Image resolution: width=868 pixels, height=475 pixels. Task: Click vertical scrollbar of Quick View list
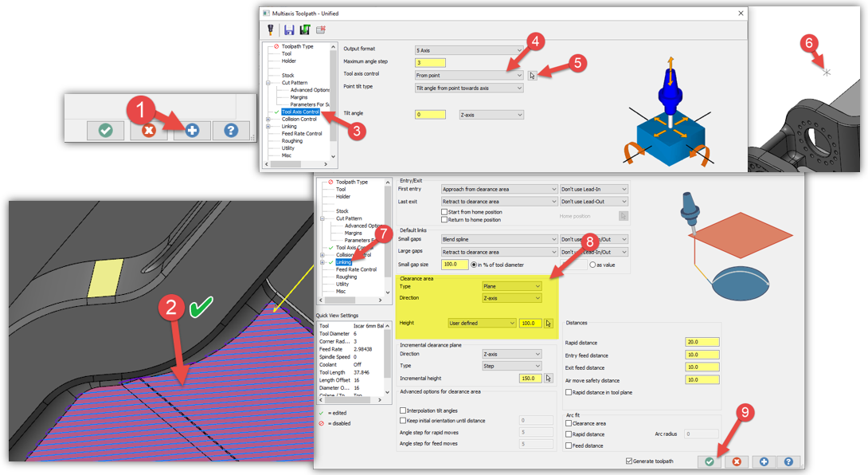tap(388, 359)
